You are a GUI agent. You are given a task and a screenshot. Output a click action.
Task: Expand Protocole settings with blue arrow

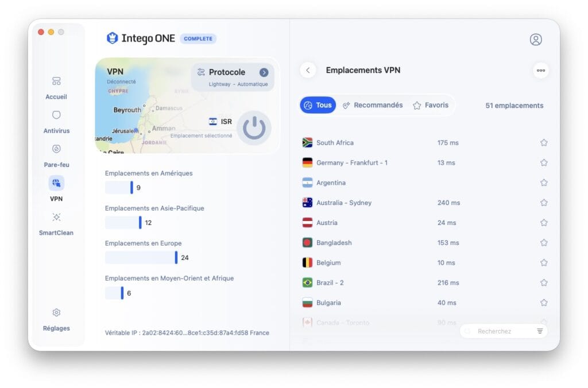264,72
